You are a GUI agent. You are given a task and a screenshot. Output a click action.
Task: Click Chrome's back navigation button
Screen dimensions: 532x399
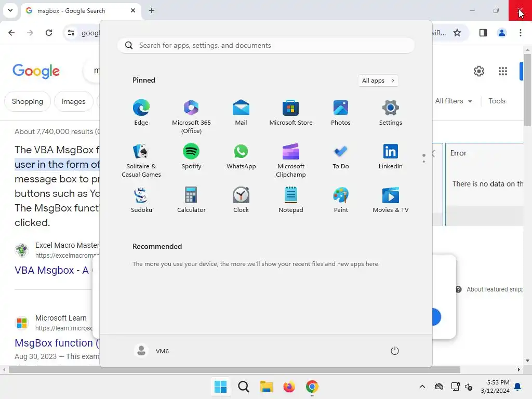click(11, 33)
